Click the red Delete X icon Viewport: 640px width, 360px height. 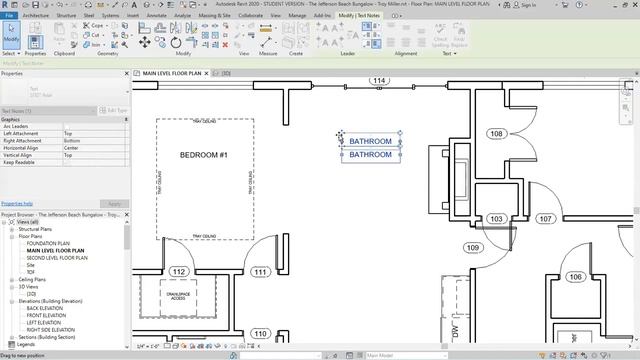click(x=225, y=44)
